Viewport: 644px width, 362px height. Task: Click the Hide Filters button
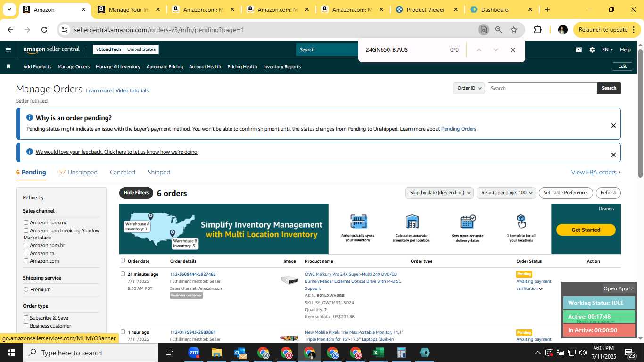[136, 193]
